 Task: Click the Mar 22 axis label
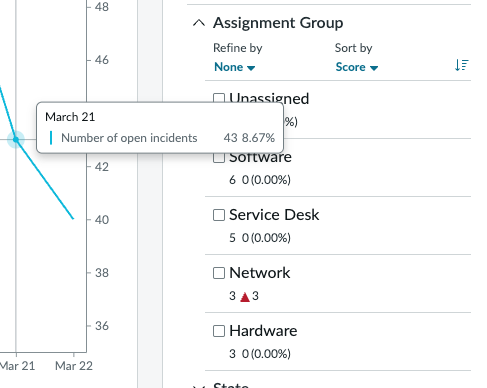pyautogui.click(x=74, y=366)
